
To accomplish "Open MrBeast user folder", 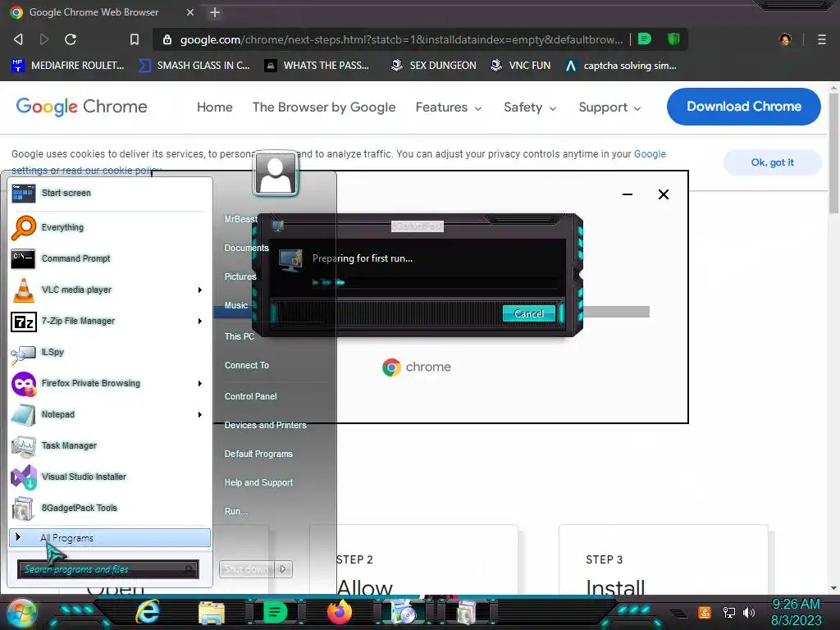I will 241,219.
